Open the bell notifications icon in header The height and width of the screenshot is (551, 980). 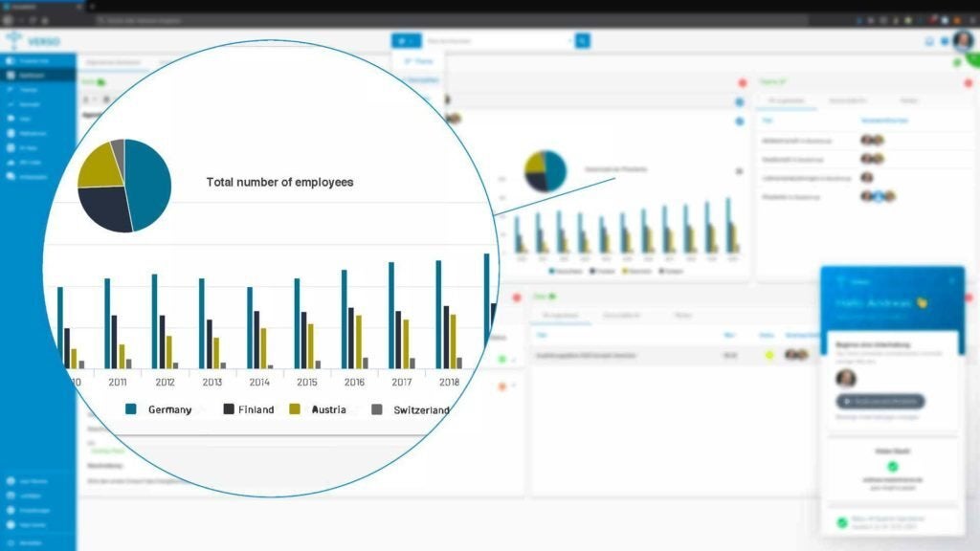coord(929,41)
